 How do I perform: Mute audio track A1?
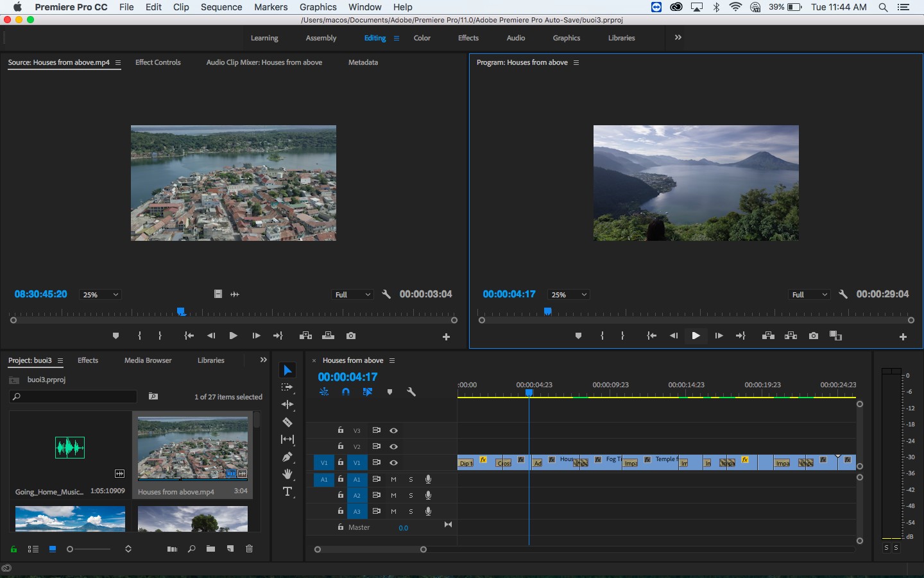pos(393,479)
